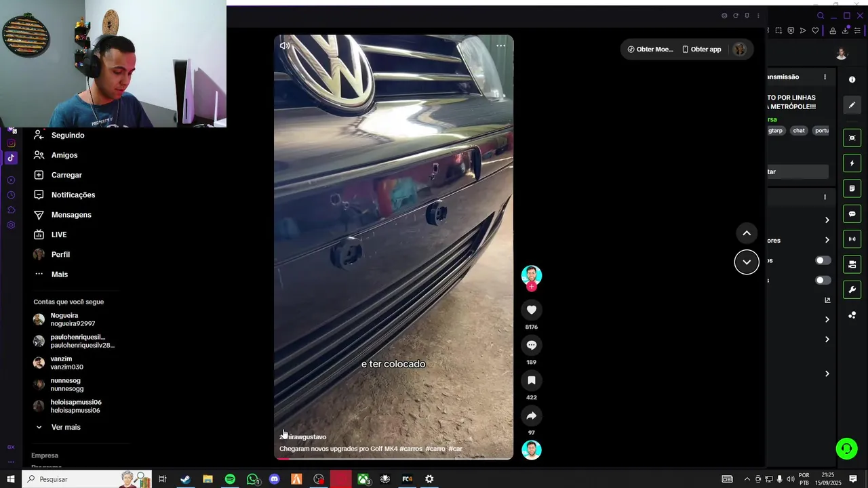Image resolution: width=868 pixels, height=488 pixels.
Task: Open browser sidebar settings gear
Action: pyautogui.click(x=11, y=225)
